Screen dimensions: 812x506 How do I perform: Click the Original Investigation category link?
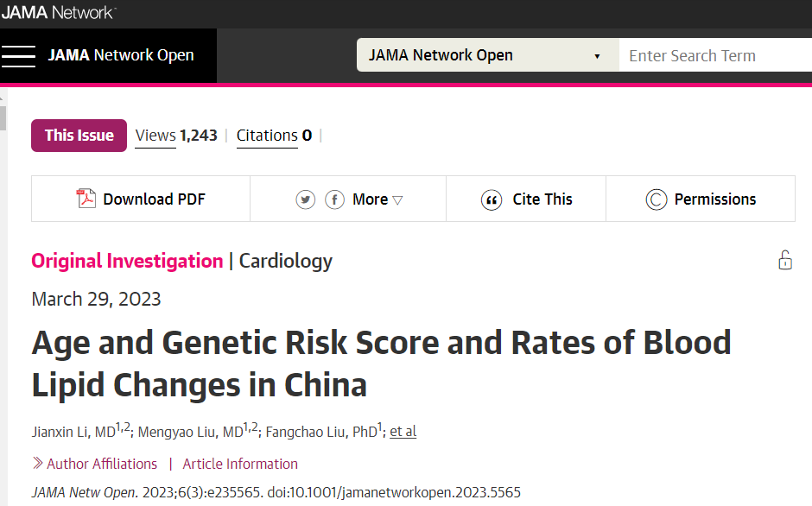pyautogui.click(x=127, y=261)
